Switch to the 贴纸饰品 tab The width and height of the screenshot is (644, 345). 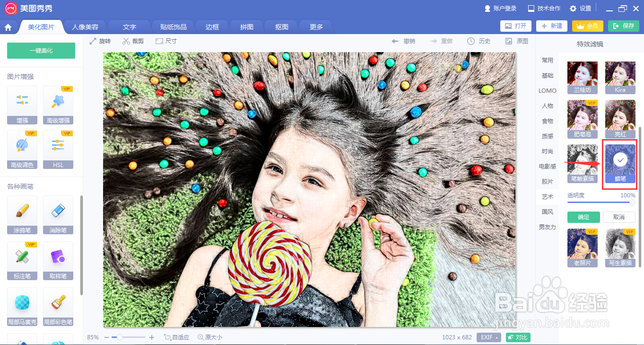(174, 27)
